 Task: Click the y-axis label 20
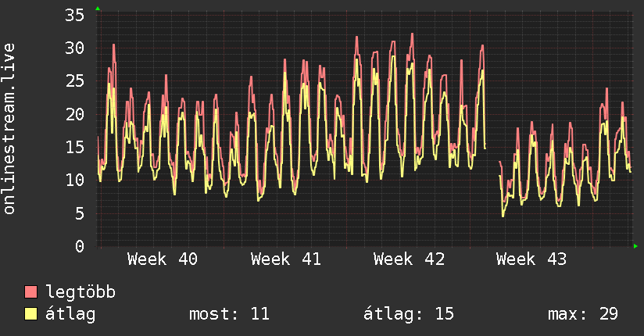coord(75,114)
